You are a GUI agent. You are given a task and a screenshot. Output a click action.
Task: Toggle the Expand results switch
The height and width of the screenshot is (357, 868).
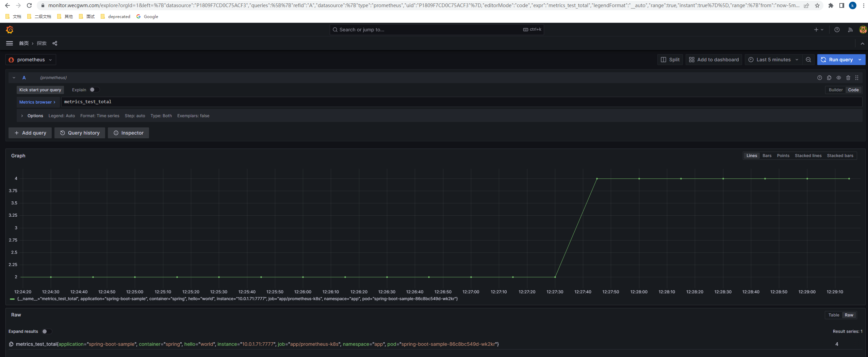click(x=47, y=331)
